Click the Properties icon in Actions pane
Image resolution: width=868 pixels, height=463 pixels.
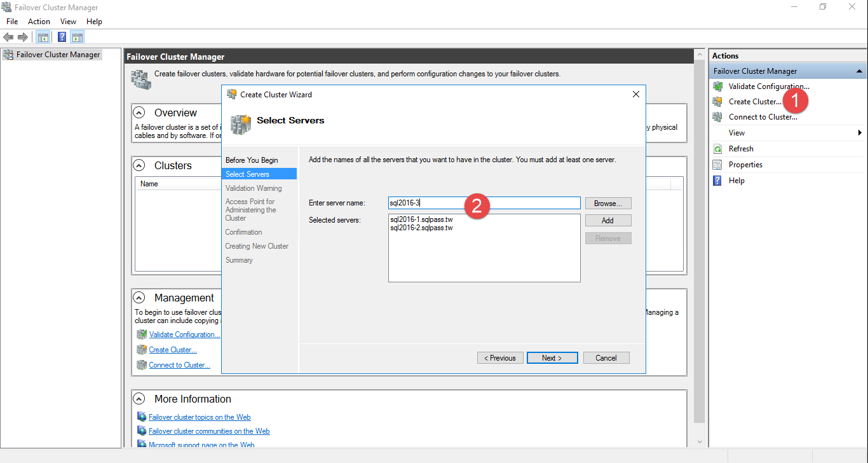coord(717,165)
